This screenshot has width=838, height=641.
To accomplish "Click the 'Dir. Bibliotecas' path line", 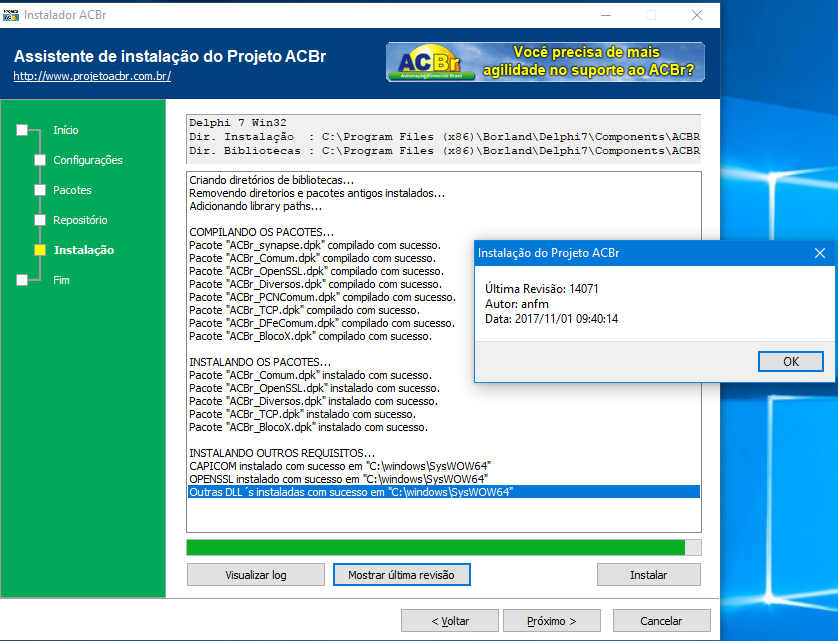I will point(444,150).
